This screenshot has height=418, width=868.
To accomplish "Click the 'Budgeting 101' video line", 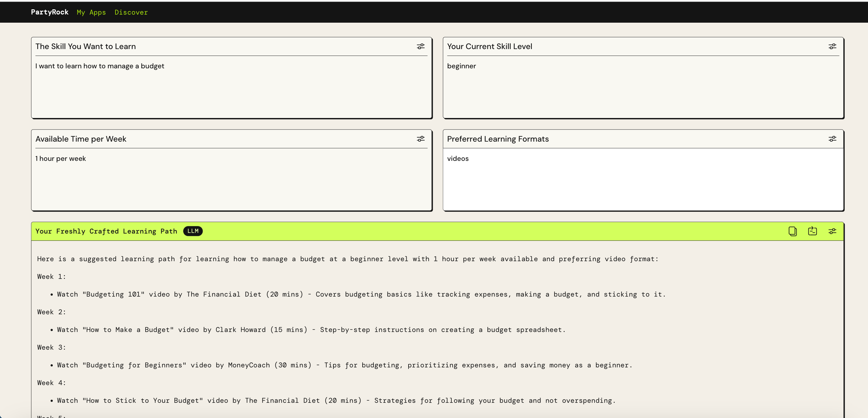I will pos(361,294).
